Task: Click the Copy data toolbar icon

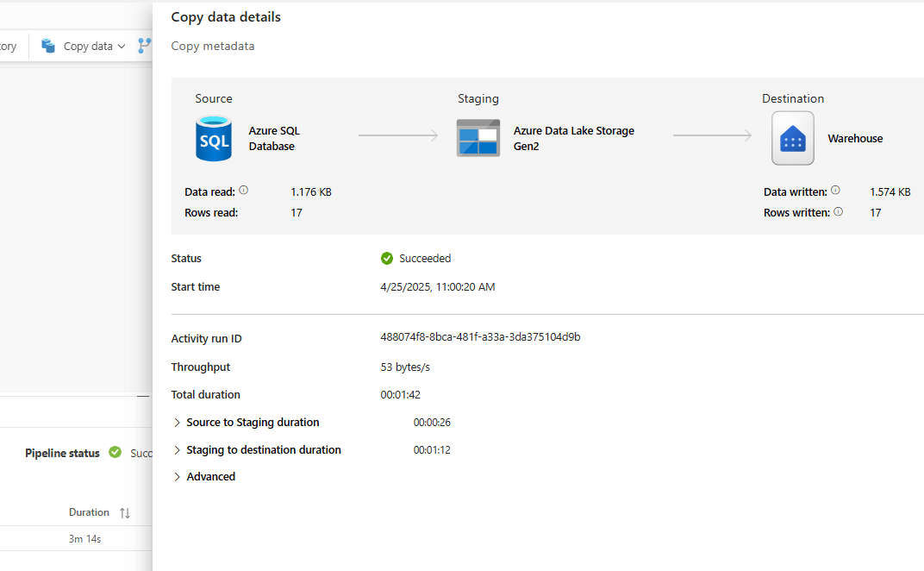Action: pyautogui.click(x=48, y=46)
